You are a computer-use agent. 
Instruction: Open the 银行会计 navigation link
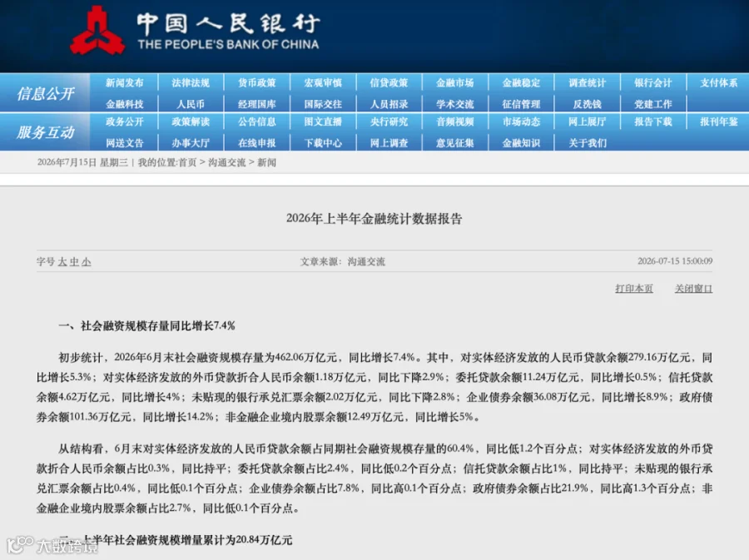coord(653,83)
